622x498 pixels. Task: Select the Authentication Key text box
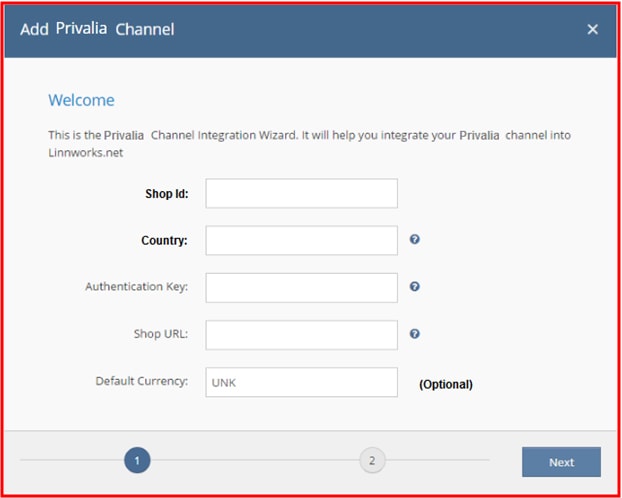(301, 288)
